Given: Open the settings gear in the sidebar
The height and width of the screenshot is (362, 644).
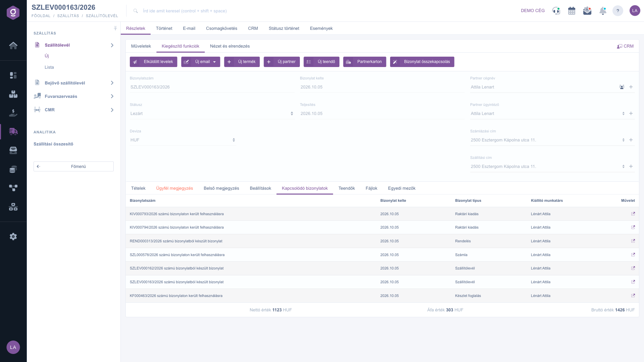Looking at the screenshot, I should click(13, 237).
